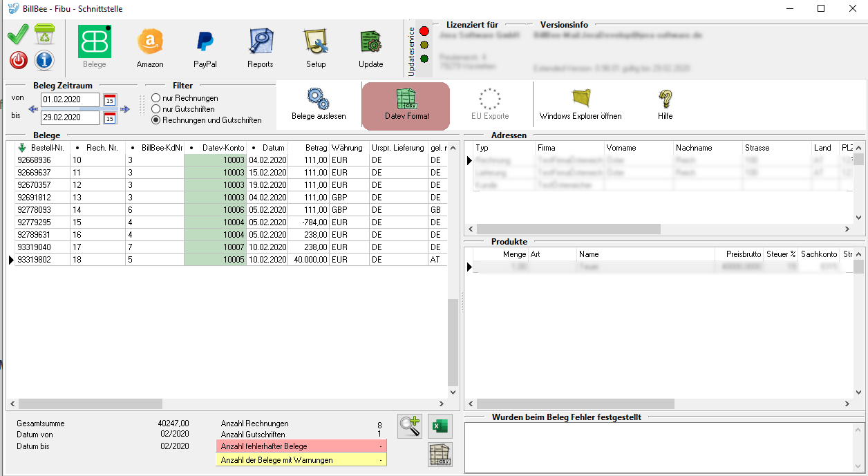This screenshot has width=868, height=476.
Task: Click the Excel export icon
Action: pyautogui.click(x=440, y=426)
